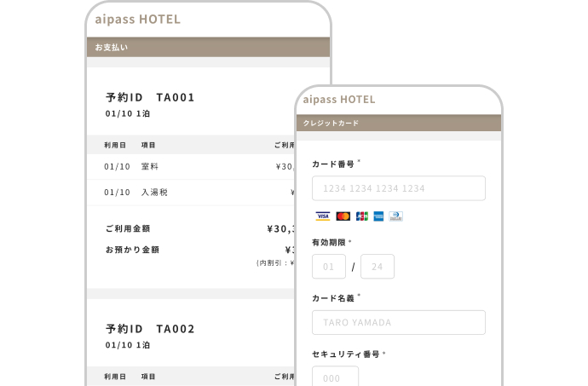588x386 pixels.
Task: Click the VISA card logo
Action: pos(322,216)
